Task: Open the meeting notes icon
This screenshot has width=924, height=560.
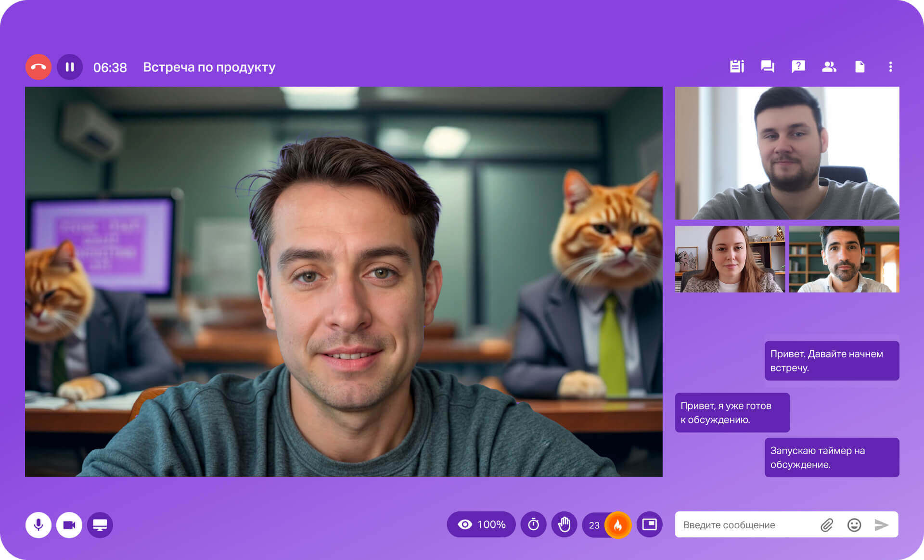Action: (x=737, y=67)
